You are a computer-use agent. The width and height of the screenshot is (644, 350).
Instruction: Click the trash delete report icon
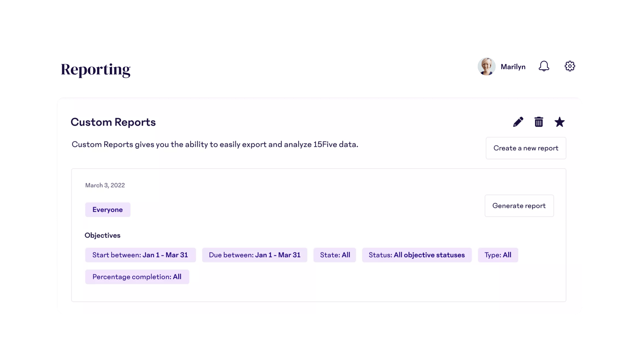click(539, 122)
